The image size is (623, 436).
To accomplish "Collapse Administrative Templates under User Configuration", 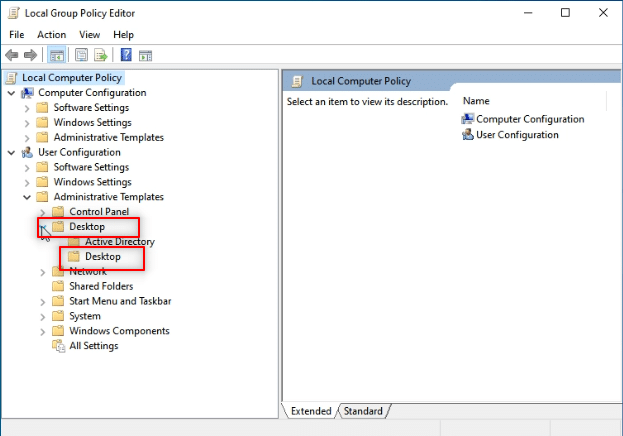I will 27,197.
